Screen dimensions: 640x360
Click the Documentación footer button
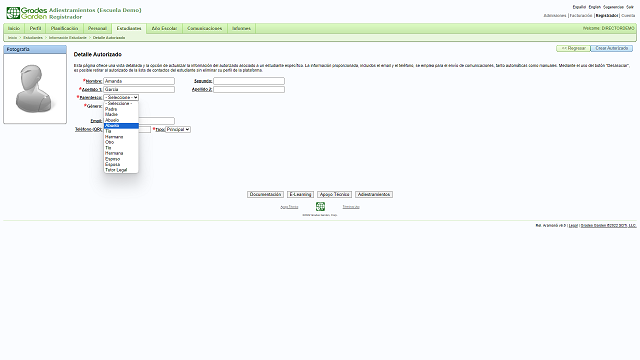[265, 195]
